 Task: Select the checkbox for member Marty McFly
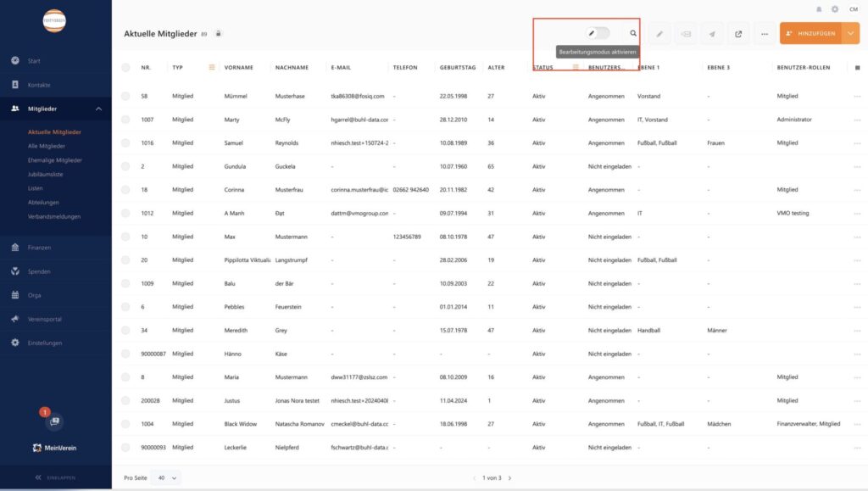click(x=125, y=120)
